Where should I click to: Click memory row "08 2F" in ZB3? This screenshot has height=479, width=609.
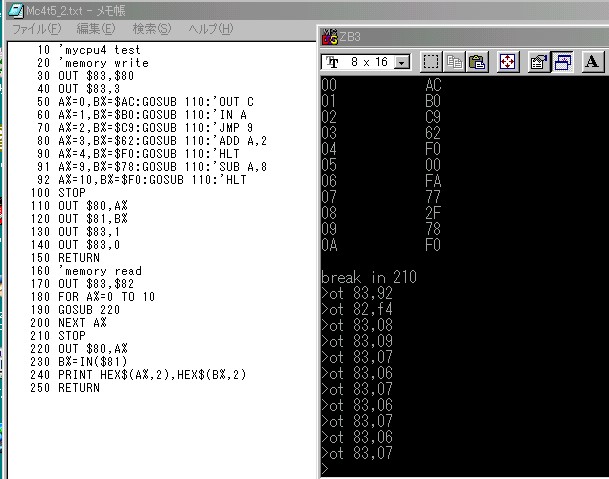(x=381, y=213)
